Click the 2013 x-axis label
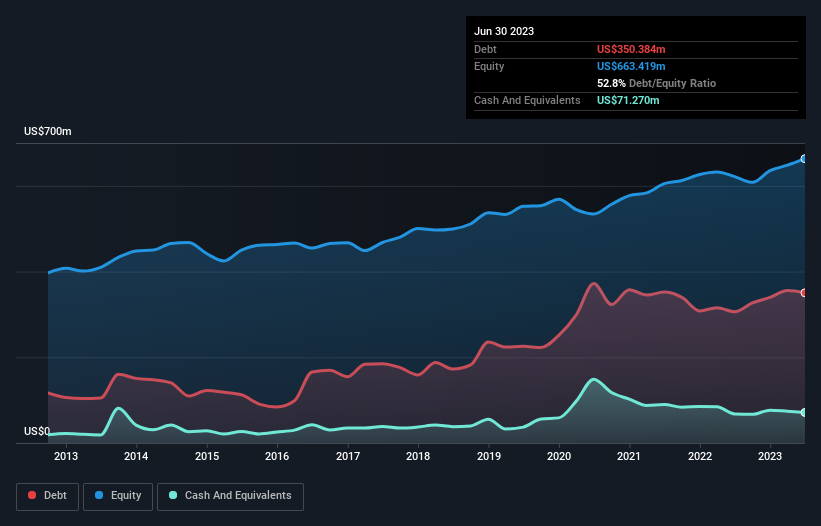821x526 pixels. [x=66, y=456]
